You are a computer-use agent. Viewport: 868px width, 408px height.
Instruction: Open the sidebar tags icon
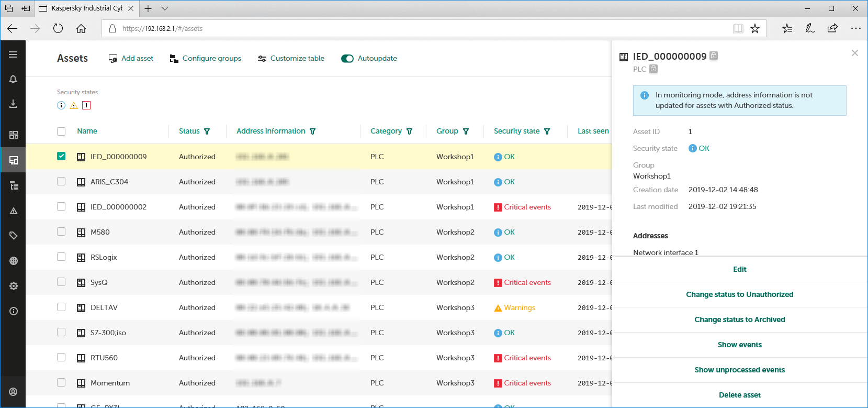[x=13, y=236]
